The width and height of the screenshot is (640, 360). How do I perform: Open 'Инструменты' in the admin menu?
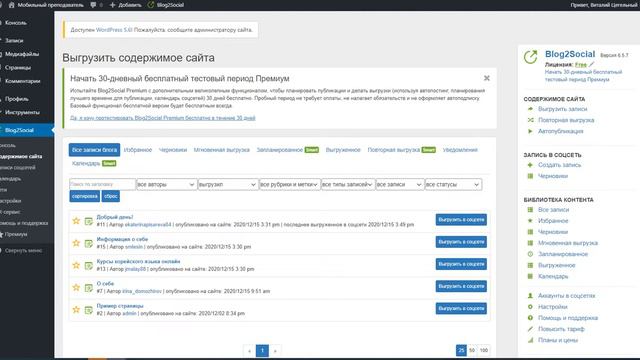22,112
